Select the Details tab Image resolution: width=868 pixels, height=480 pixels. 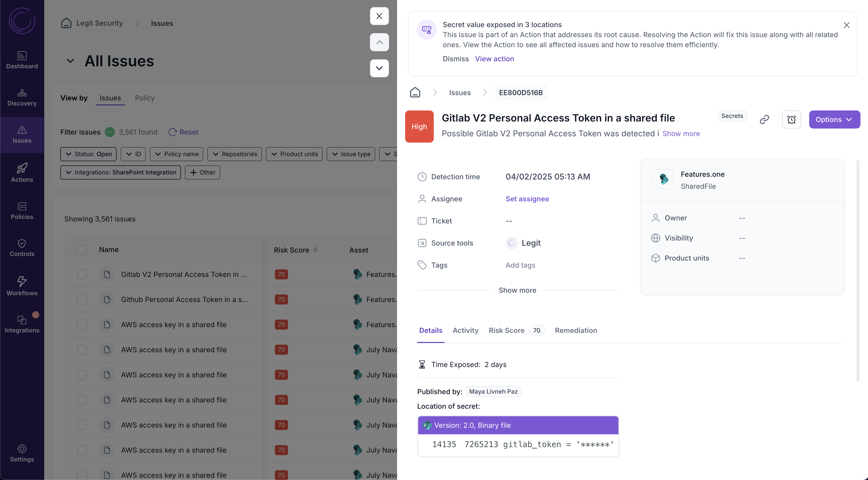(x=430, y=331)
